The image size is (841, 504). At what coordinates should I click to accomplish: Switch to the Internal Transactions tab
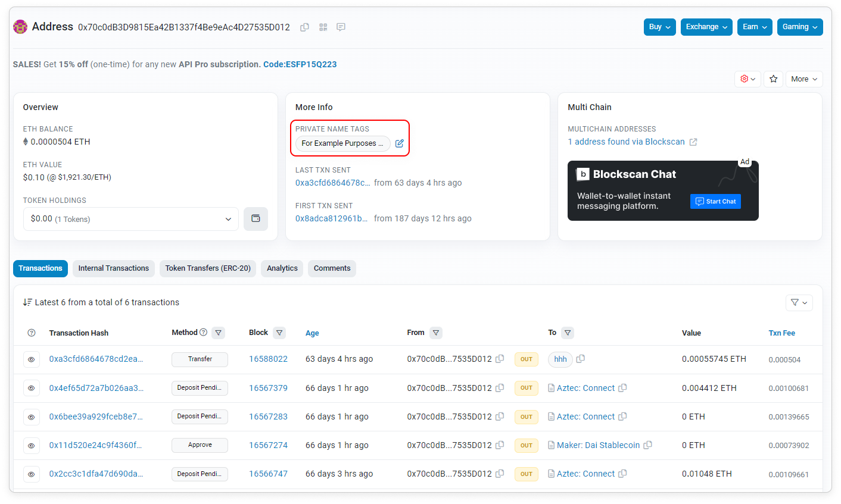114,268
